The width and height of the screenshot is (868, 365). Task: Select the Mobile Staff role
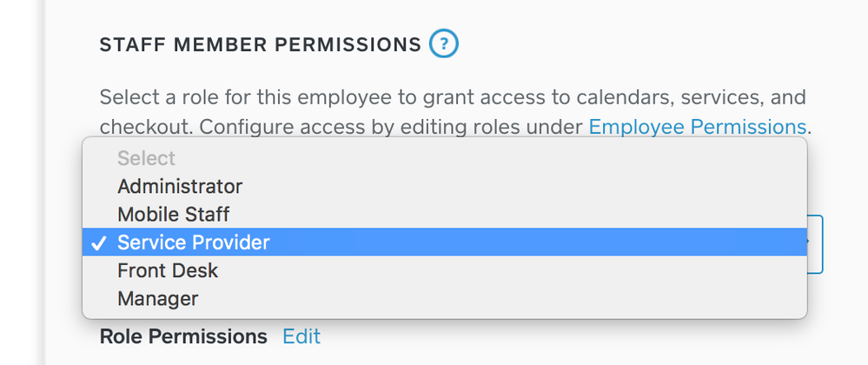pyautogui.click(x=173, y=214)
